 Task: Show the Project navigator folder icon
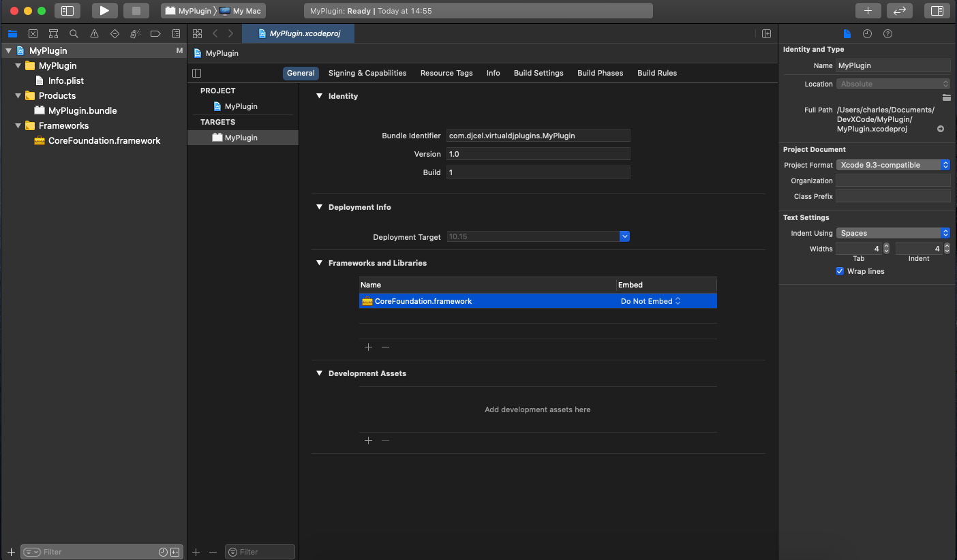coord(12,33)
